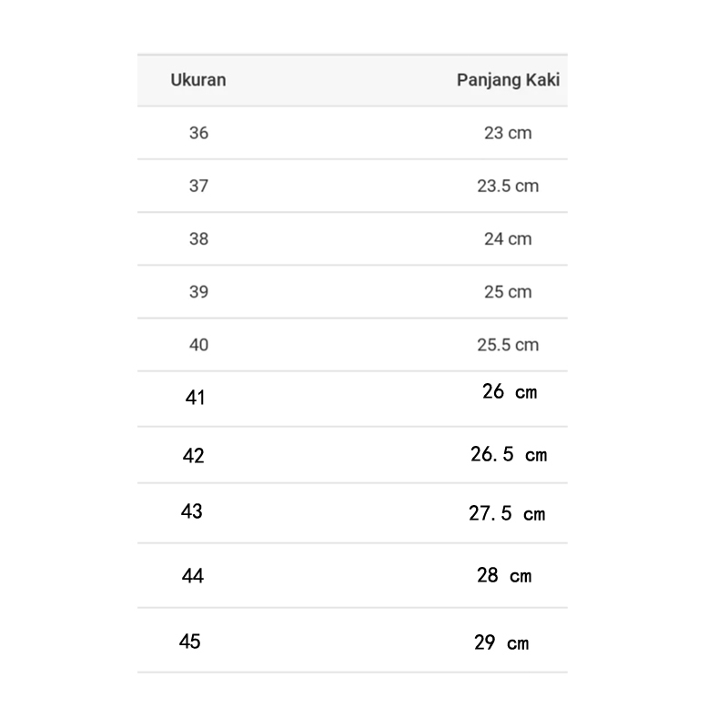The height and width of the screenshot is (728, 728).
Task: Click the 26.5 cm foot length
Action: click(x=509, y=454)
